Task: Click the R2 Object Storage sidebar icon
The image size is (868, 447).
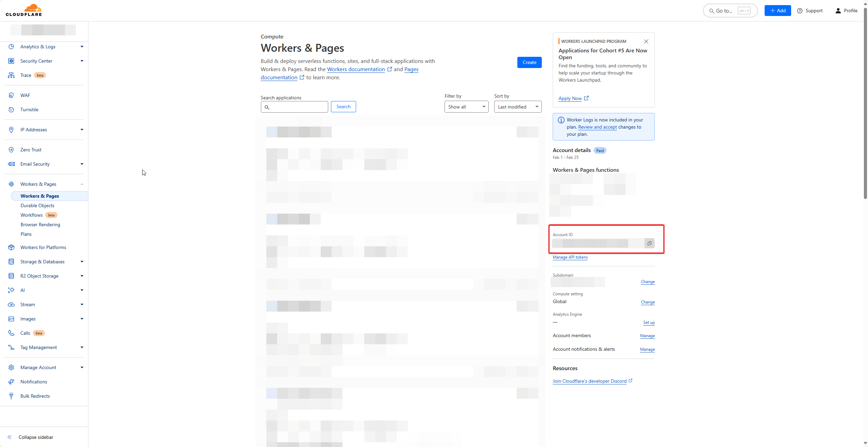Action: [x=11, y=276]
